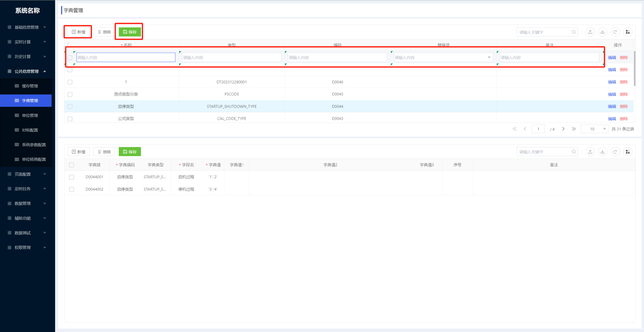Click the download icon above the upper table
This screenshot has height=332, width=644.
[x=602, y=32]
